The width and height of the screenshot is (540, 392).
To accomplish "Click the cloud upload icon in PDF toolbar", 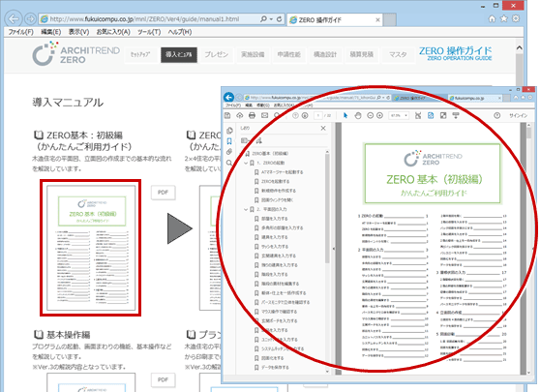I will (240, 115).
